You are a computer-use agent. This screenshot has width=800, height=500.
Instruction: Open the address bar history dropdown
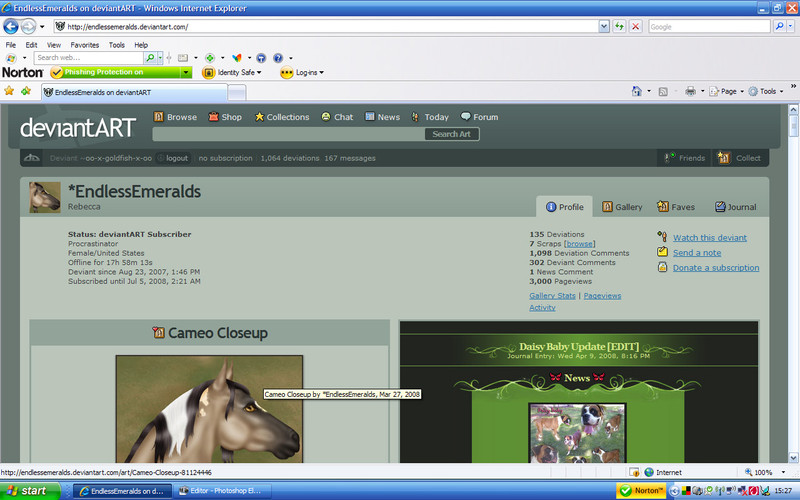pyautogui.click(x=604, y=27)
